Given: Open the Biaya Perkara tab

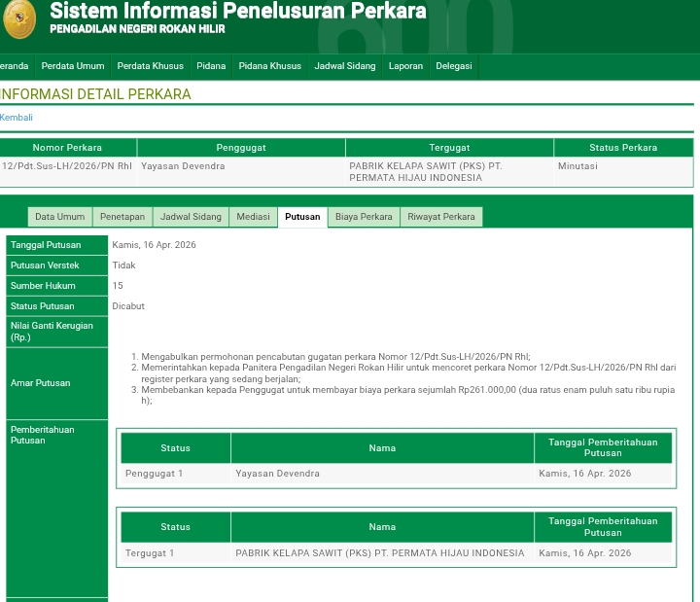Looking at the screenshot, I should [x=364, y=217].
